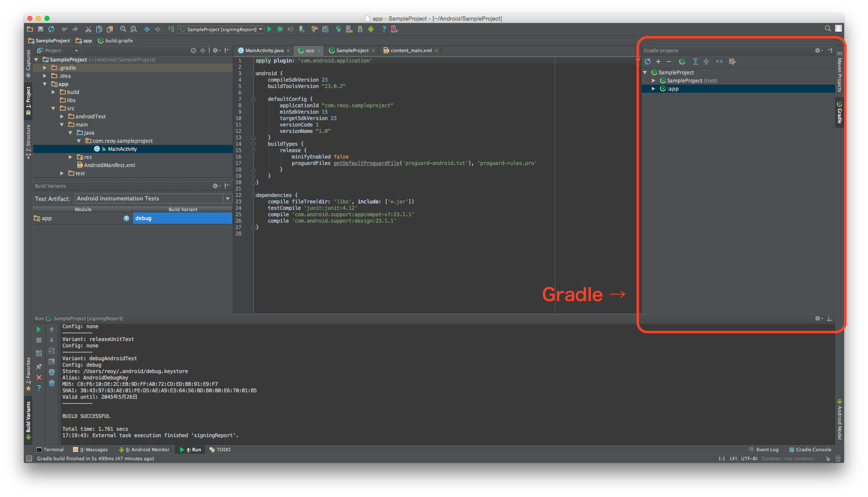Run the signingReport configuration with the green play icon
This screenshot has height=497, width=868.
point(269,29)
